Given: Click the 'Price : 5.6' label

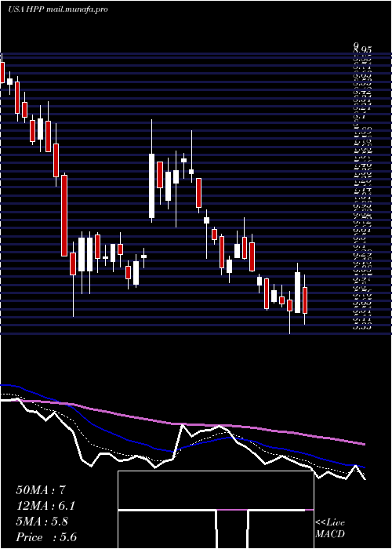Looking at the screenshot, I should click(x=46, y=537).
